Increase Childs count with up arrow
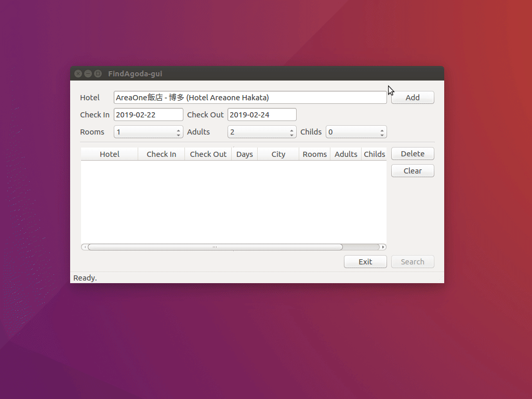 tap(382, 130)
